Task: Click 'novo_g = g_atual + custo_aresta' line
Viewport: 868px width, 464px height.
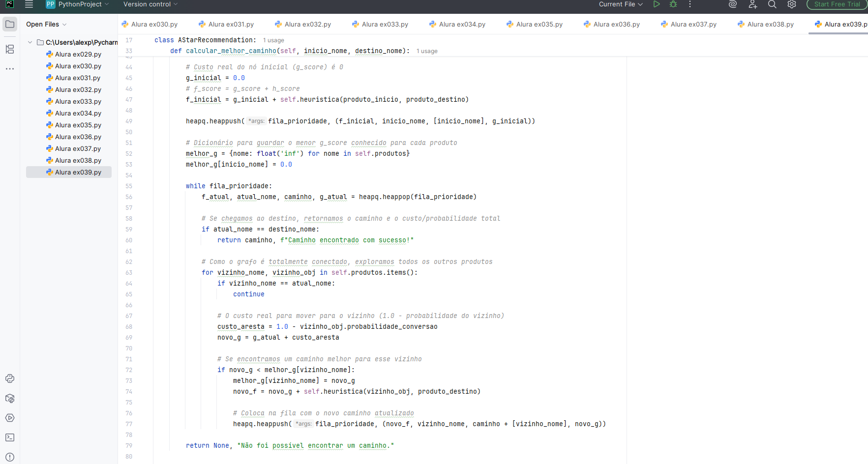Action: (x=278, y=338)
